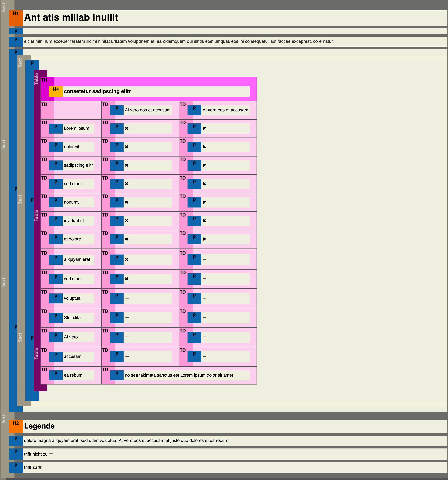Click the 'consetetur sadipscing elitr' header text
The width and height of the screenshot is (448, 497).
click(x=97, y=91)
